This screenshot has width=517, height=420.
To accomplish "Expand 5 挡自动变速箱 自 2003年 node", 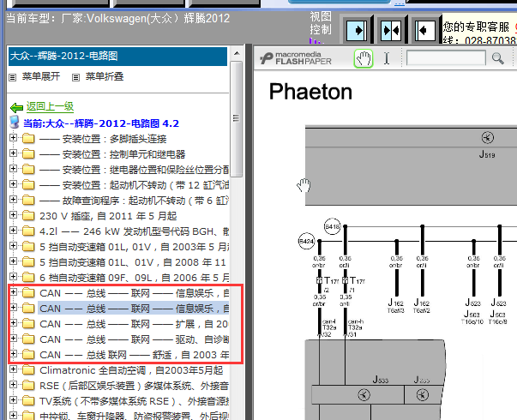I will 13,246.
